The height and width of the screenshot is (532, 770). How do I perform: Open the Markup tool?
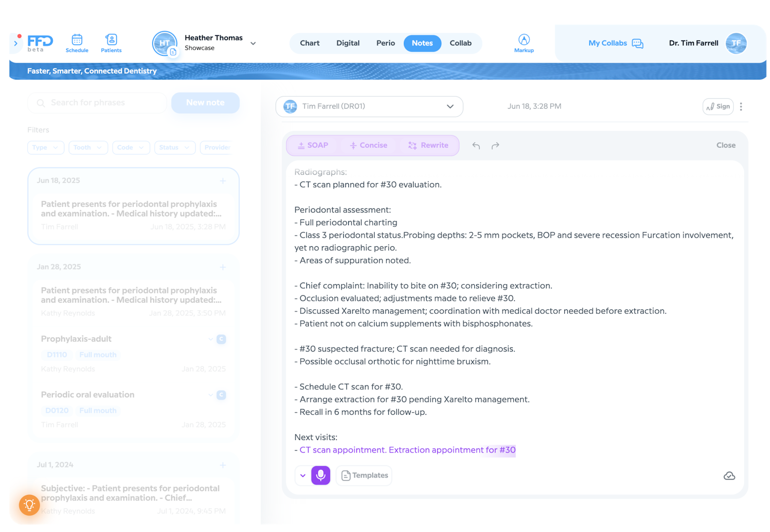tap(524, 43)
